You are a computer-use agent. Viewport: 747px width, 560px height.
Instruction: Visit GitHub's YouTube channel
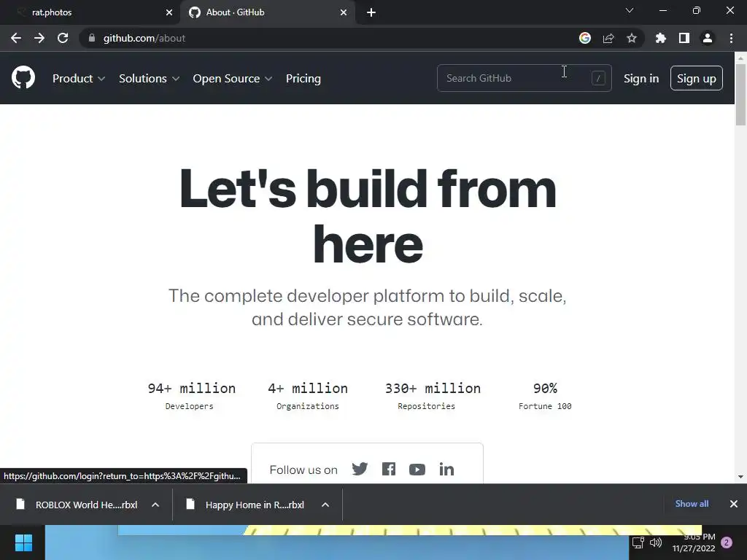click(417, 470)
